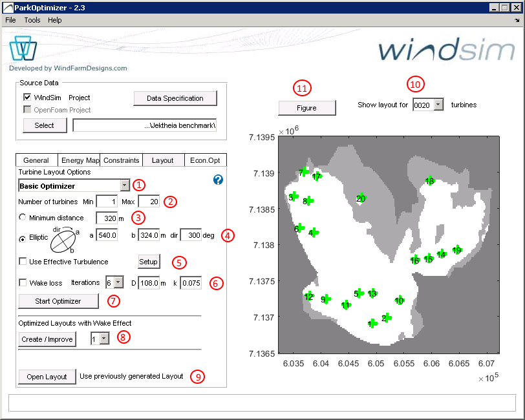The image size is (525, 420).
Task: Click turbine marker 3 on the map
Action: click(294, 196)
